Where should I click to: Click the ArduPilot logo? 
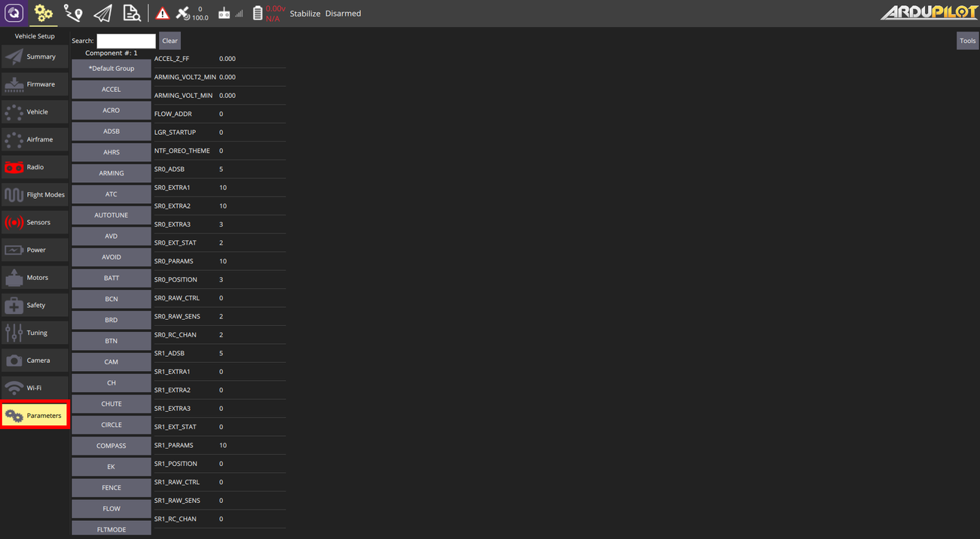point(929,13)
